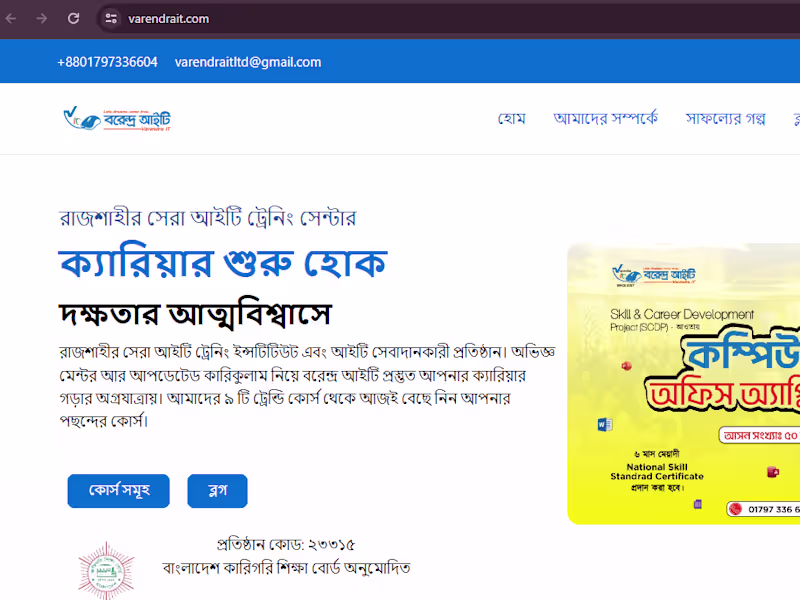This screenshot has width=800, height=600.
Task: Click the red phone icon in banner
Action: [735, 509]
